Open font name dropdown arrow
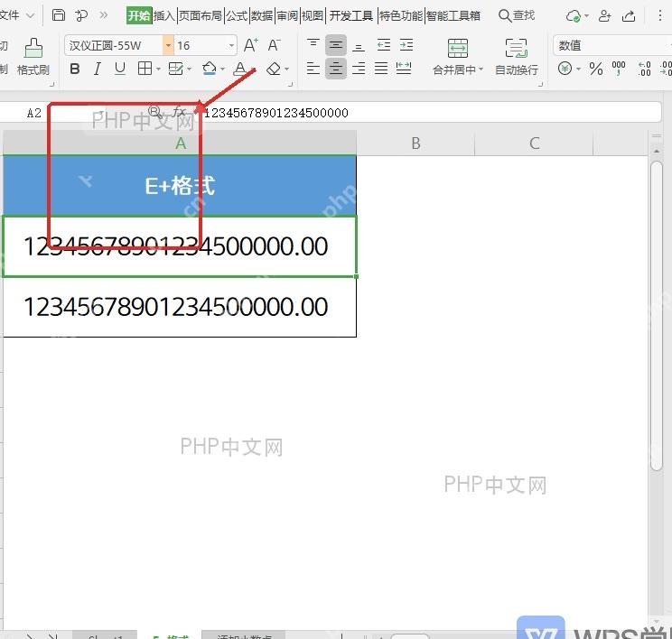 click(168, 45)
